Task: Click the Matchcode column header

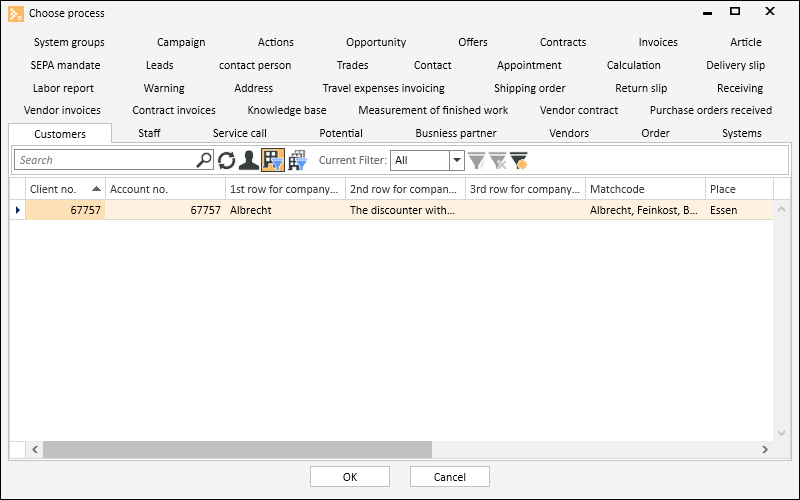Action: tap(645, 189)
